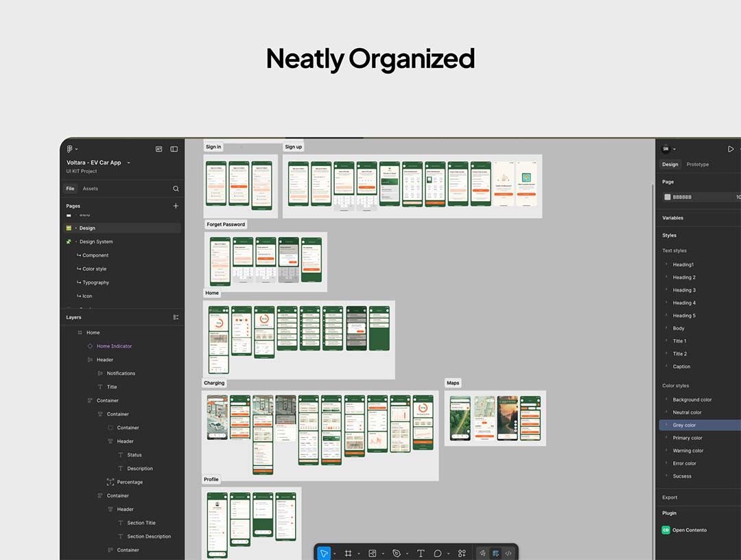
Task: Switch to the Assets tab
Action: (x=91, y=189)
